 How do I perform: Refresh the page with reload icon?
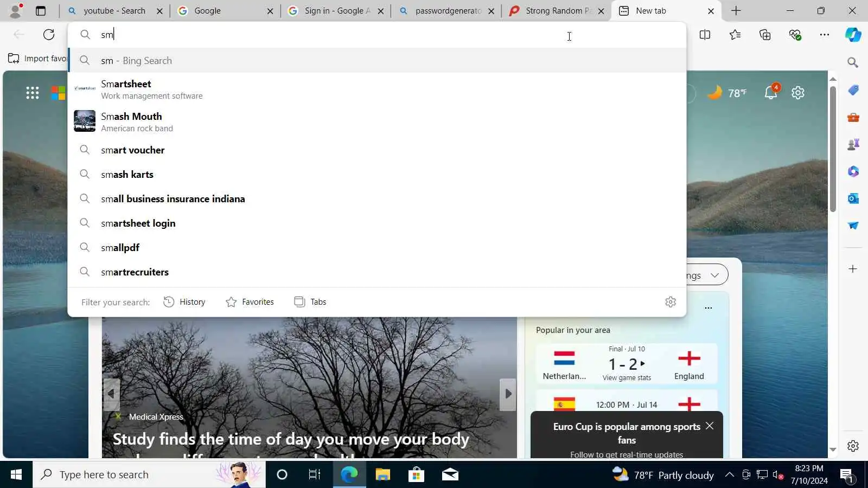click(49, 35)
